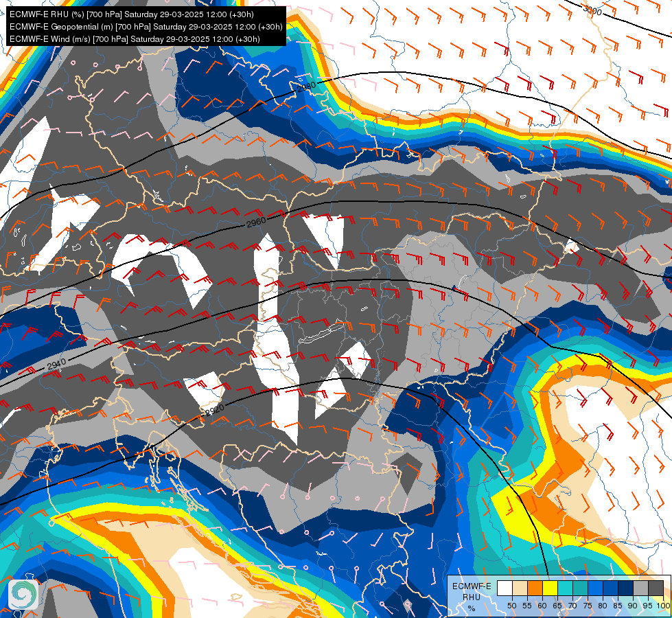Select the ECMWF-E Wind (m/s) title line
This screenshot has width=672, height=618.
click(x=135, y=39)
